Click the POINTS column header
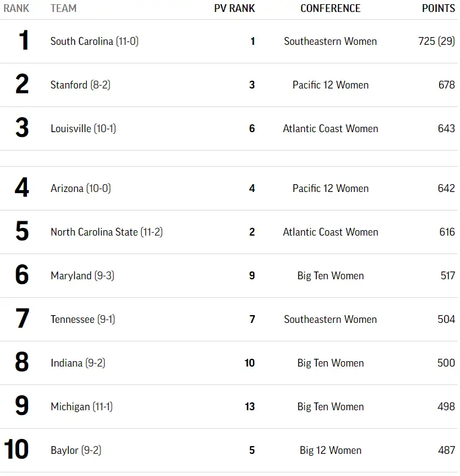The height and width of the screenshot is (476, 460). click(438, 8)
